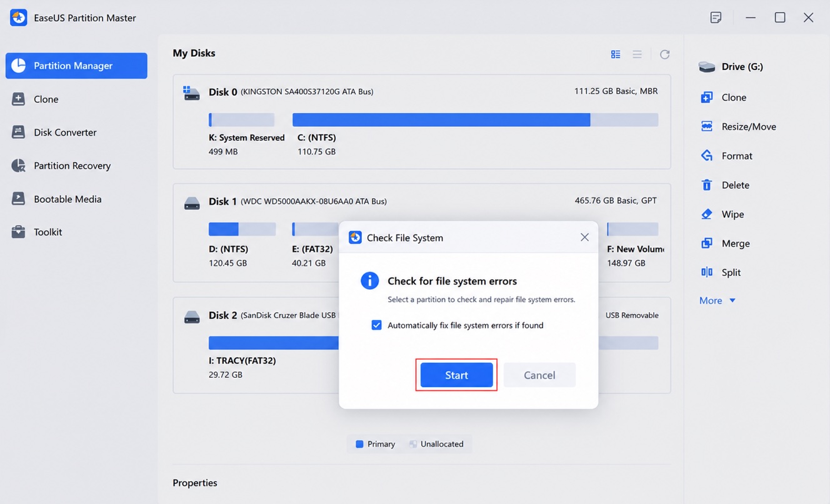Toggle Automatically fix file system errors checkbox
The height and width of the screenshot is (504, 830).
(376, 325)
